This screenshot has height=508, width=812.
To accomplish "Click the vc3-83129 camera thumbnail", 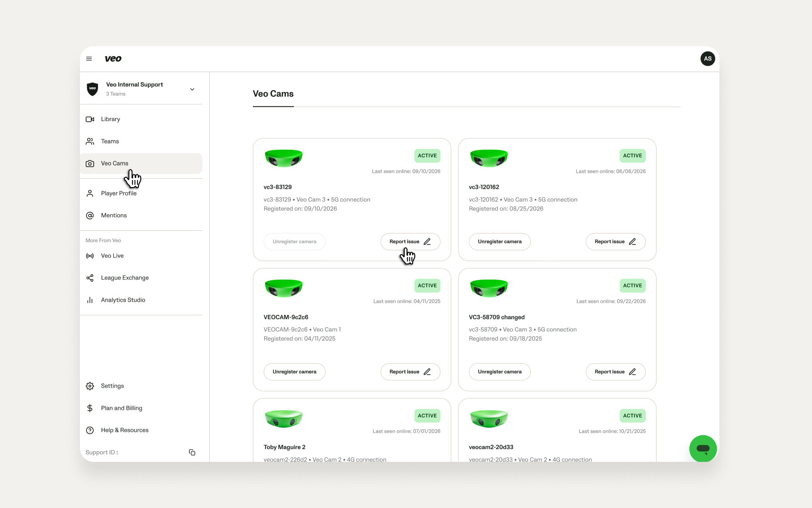I will pos(284,158).
